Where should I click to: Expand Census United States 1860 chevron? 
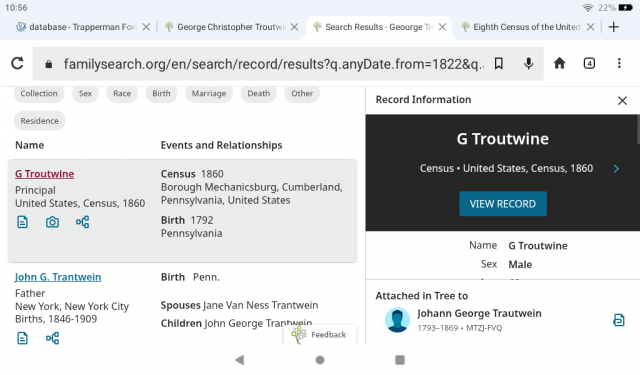(616, 169)
